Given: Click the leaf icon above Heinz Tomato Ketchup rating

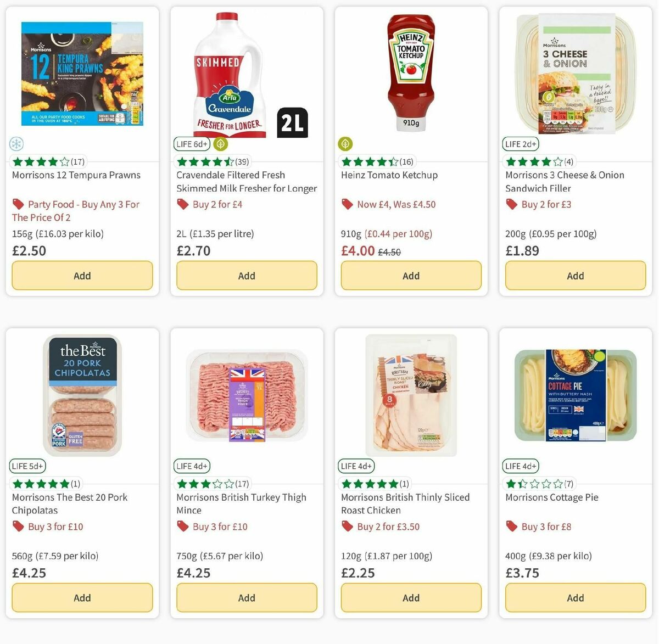Looking at the screenshot, I should [345, 144].
